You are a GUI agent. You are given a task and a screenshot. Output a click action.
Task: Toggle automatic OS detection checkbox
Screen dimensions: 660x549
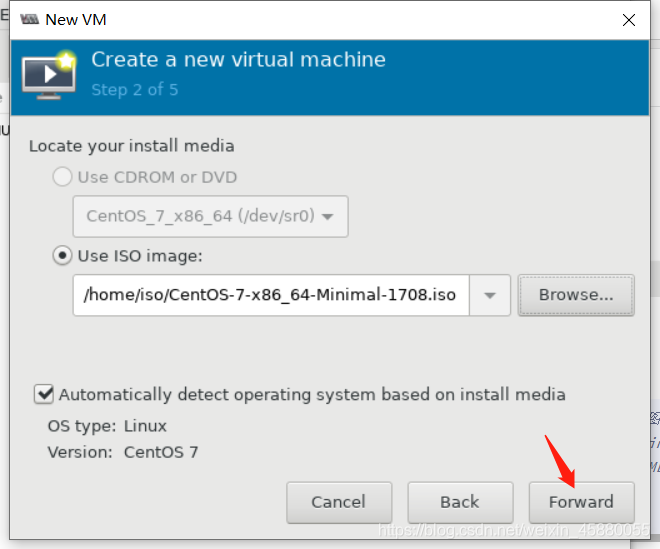(x=44, y=394)
